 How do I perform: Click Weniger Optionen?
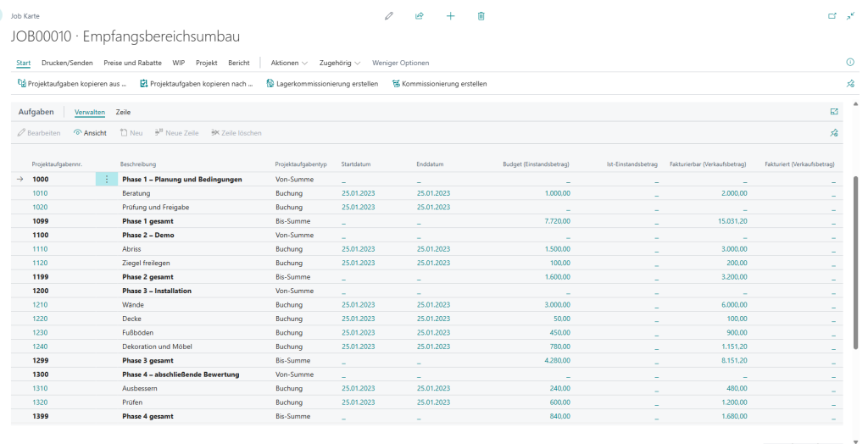(x=400, y=63)
